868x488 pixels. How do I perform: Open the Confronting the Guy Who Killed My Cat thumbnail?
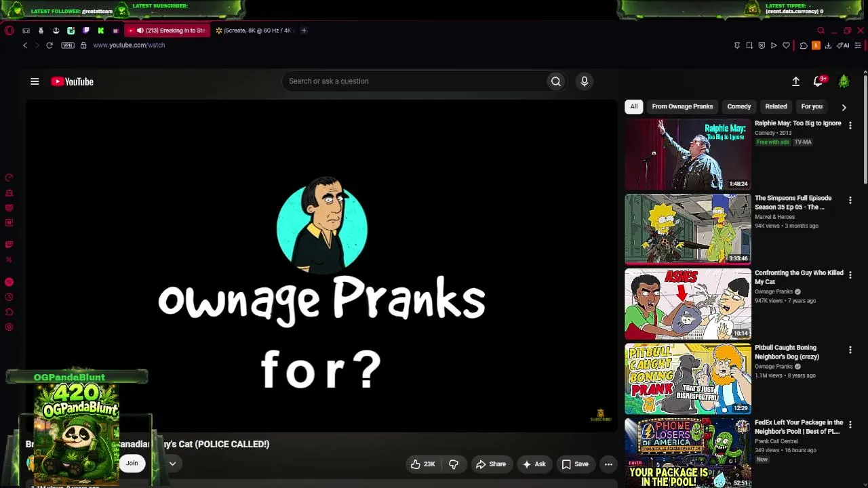(x=688, y=304)
